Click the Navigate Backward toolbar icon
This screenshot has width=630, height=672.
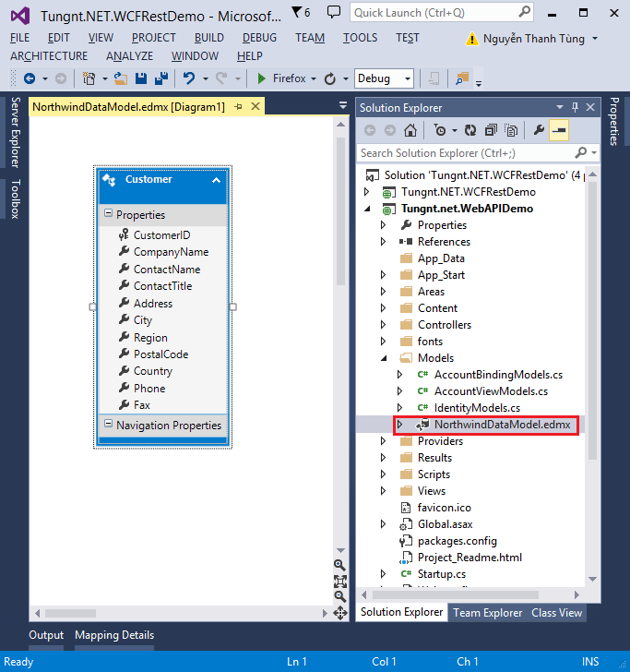point(30,78)
